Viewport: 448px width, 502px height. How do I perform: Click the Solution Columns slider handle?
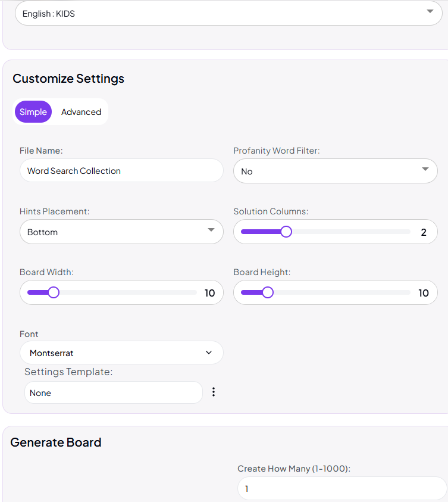pyautogui.click(x=286, y=232)
